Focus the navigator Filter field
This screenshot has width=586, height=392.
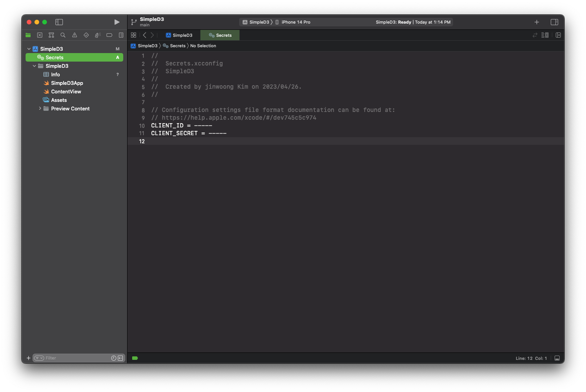point(79,358)
